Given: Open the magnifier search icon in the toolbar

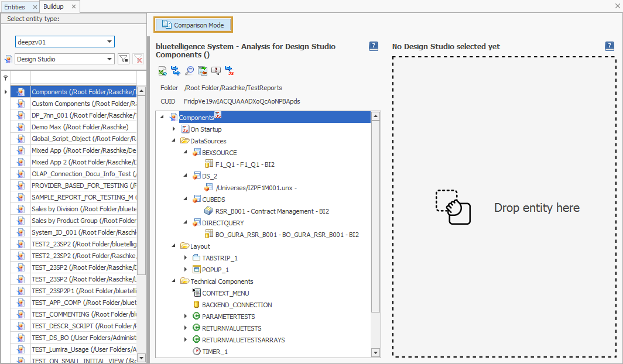Looking at the screenshot, I should pyautogui.click(x=189, y=70).
